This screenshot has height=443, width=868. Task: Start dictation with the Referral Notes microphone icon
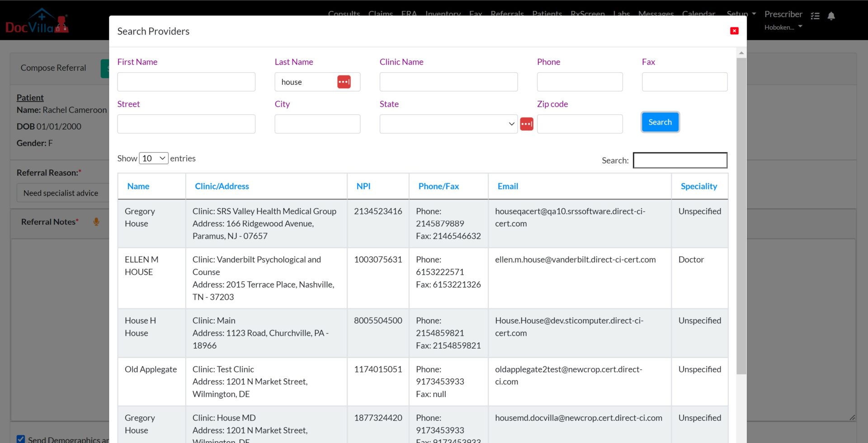click(96, 222)
